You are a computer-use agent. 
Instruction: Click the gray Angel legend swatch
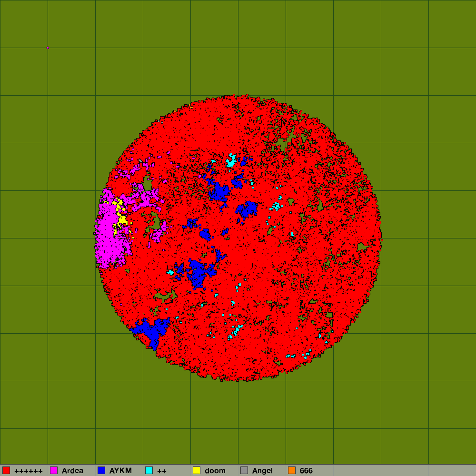click(x=244, y=470)
